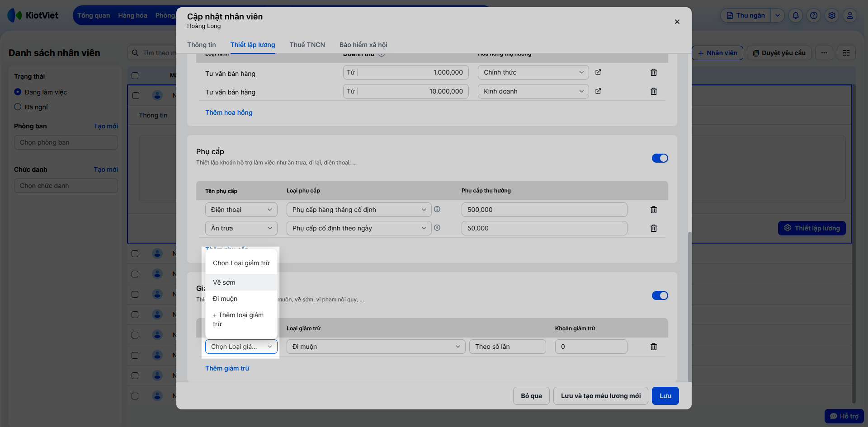Open the Kinh doanh commission dropdown
This screenshot has width=868, height=427.
[x=533, y=91]
